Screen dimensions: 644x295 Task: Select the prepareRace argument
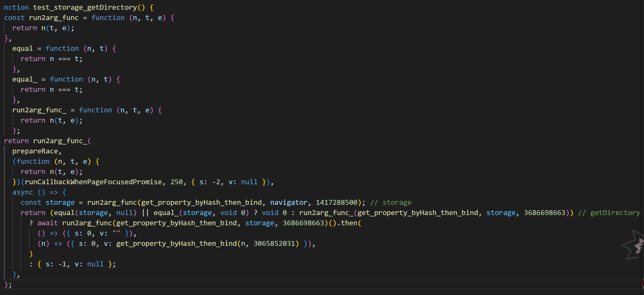(x=35, y=151)
